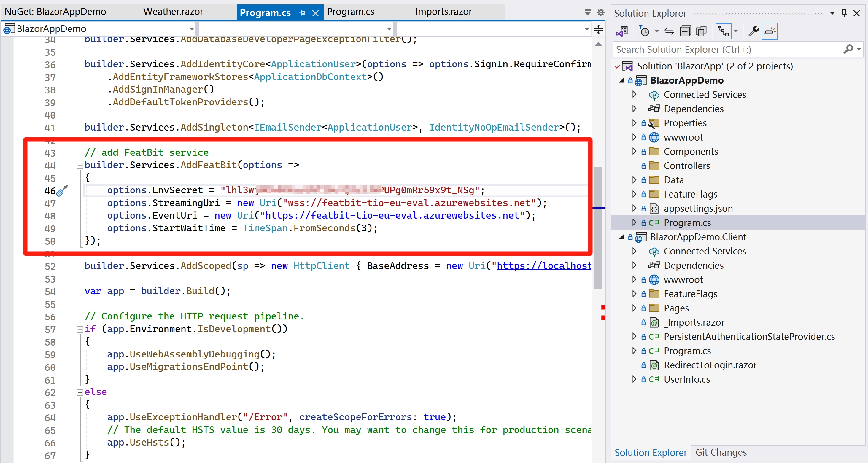This screenshot has height=463, width=868.
Task: Toggle auto-hide pin for Solution Explorer
Action: coord(844,13)
